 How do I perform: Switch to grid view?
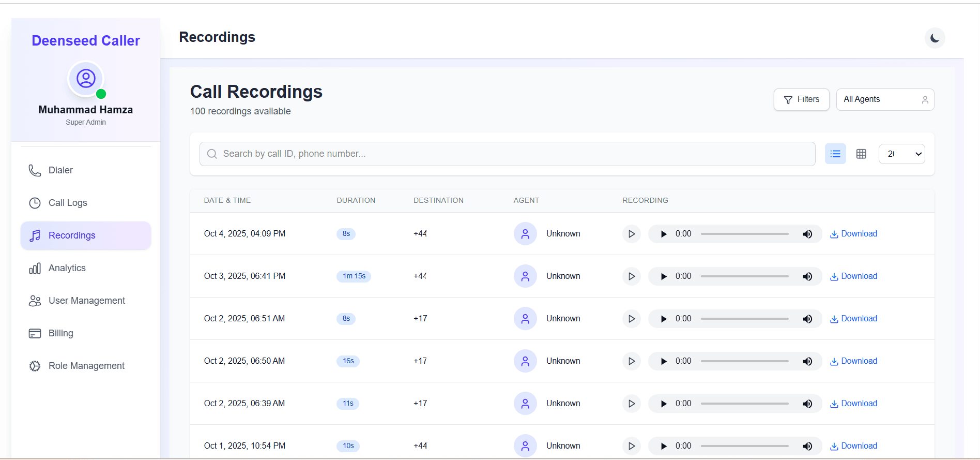point(861,154)
